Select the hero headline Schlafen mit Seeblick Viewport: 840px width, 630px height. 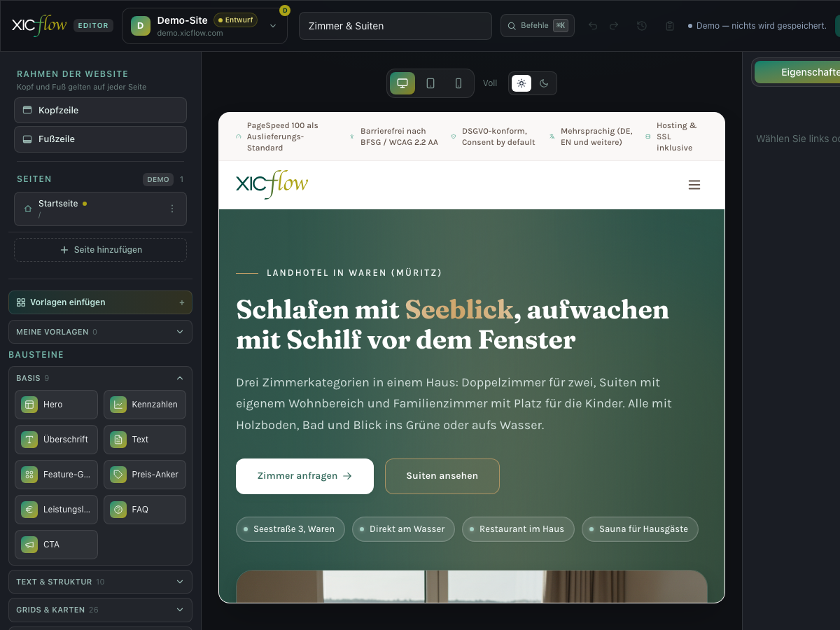[x=452, y=325]
